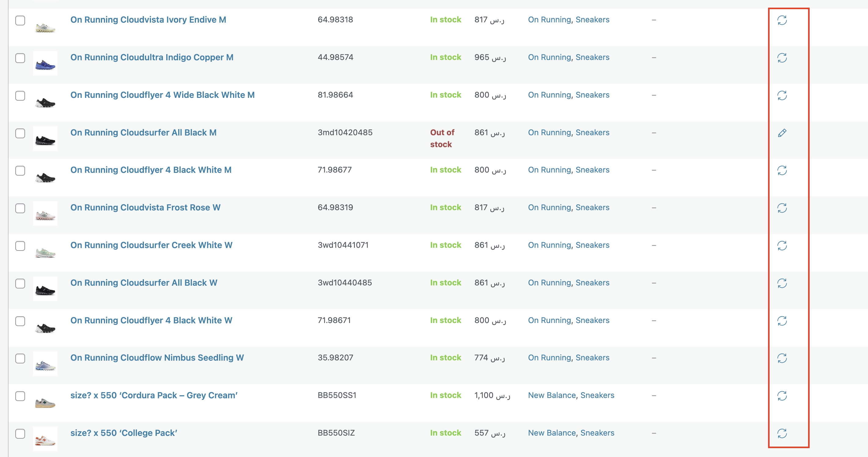Click Cordura Pack Grey Cream sneaker thumbnail
Screen dimensions: 868x457
(x=45, y=401)
